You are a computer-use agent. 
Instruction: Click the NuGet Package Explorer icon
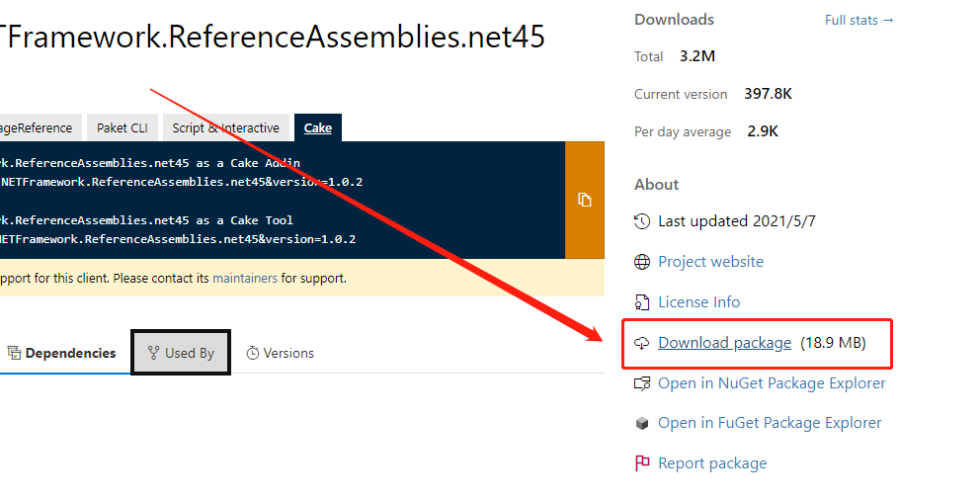642,383
